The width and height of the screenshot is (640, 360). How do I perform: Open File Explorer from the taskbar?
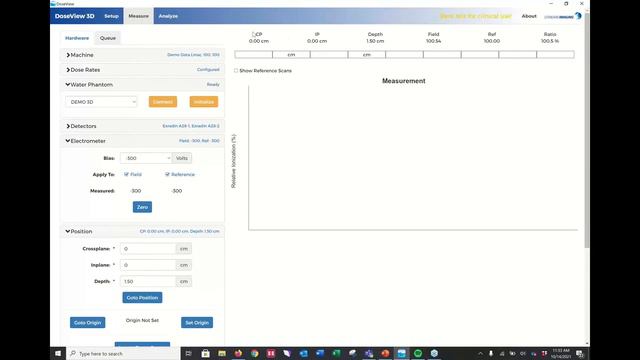(222, 353)
